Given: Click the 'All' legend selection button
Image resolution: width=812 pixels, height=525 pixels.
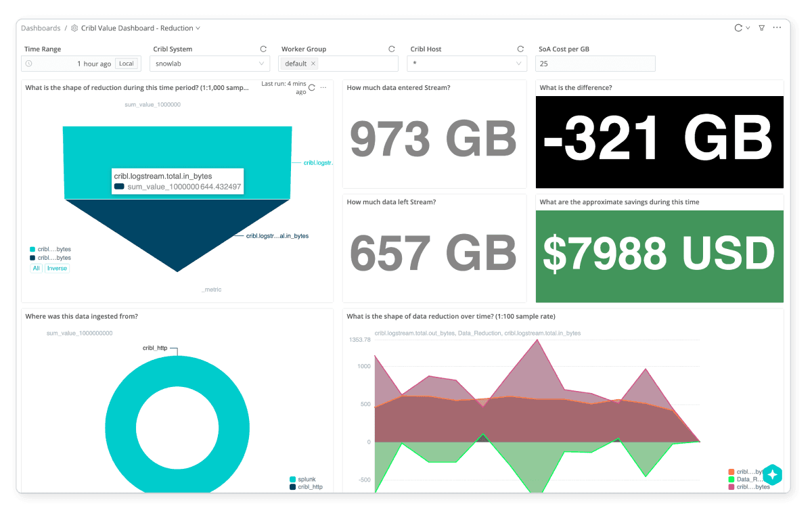Looking at the screenshot, I should coord(37,268).
